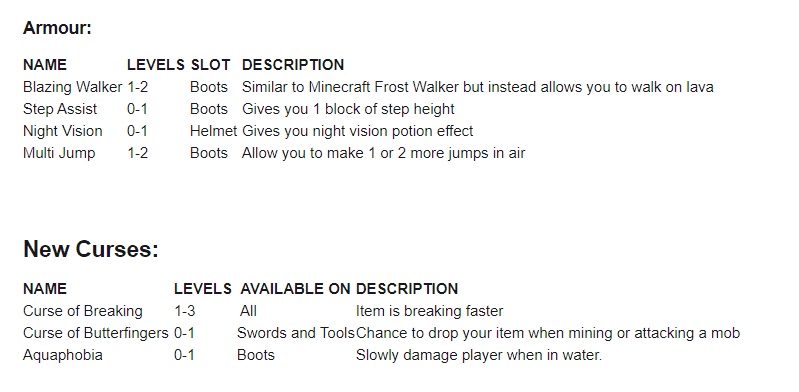Click the Blazing Walker lava description text
Image resolution: width=799 pixels, height=392 pixels.
477,87
